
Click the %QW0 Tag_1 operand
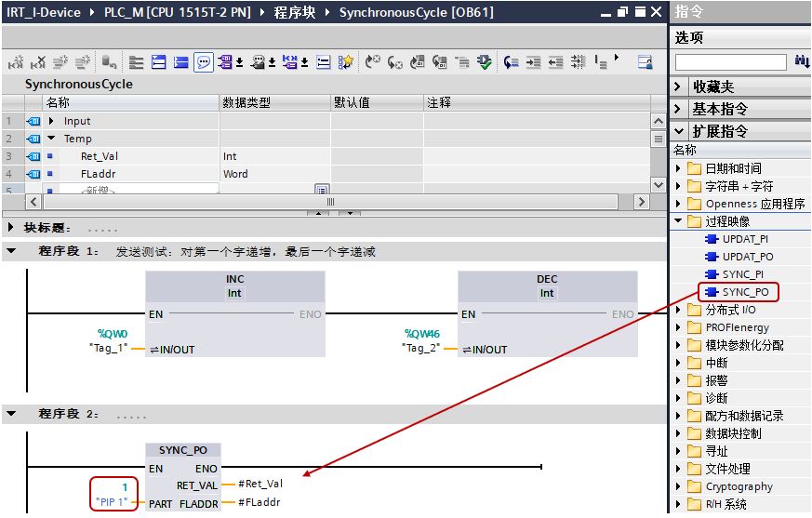tap(109, 341)
